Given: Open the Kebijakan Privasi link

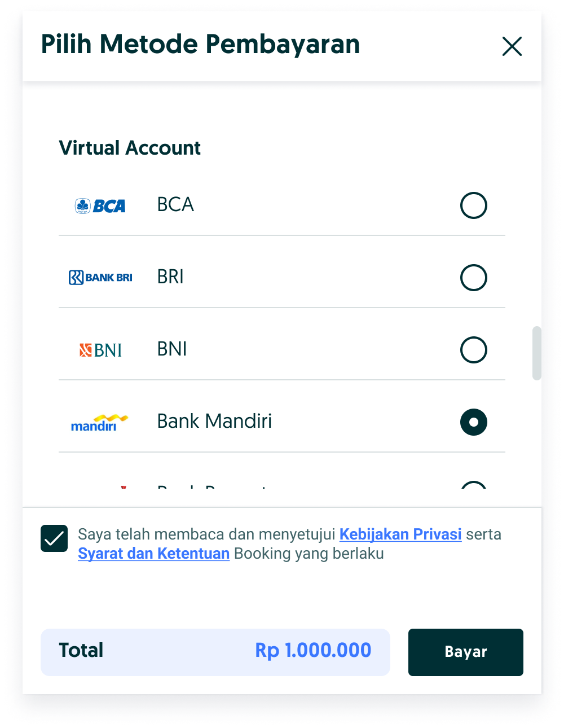Looking at the screenshot, I should (x=400, y=534).
